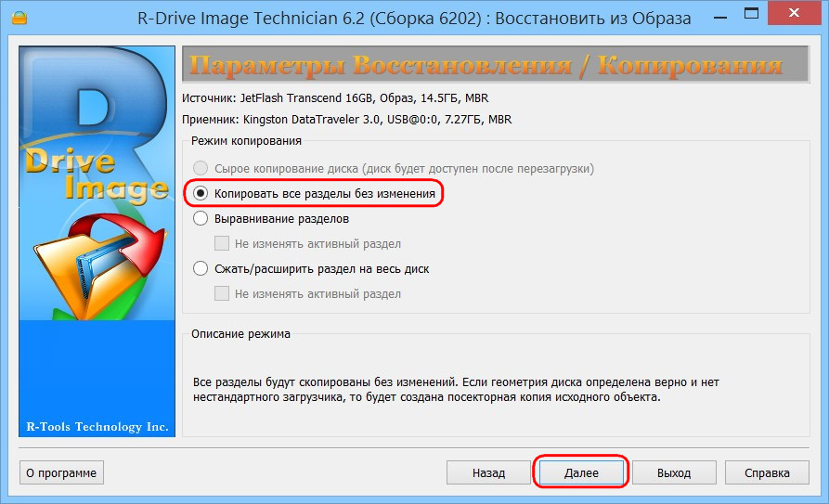Click the 'Приемник: Kingston DataTraveler 3.0' line
This screenshot has height=504, width=829.
(x=347, y=120)
